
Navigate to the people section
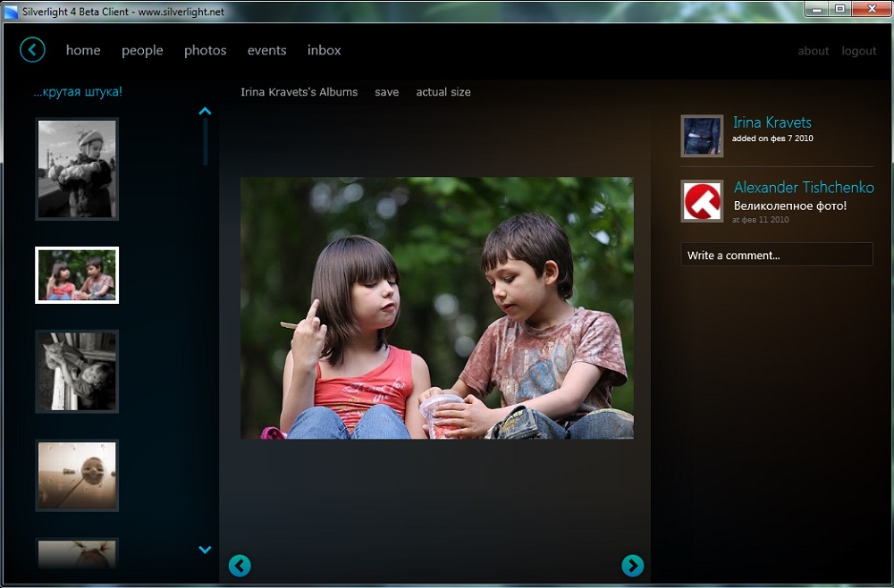pyautogui.click(x=142, y=51)
